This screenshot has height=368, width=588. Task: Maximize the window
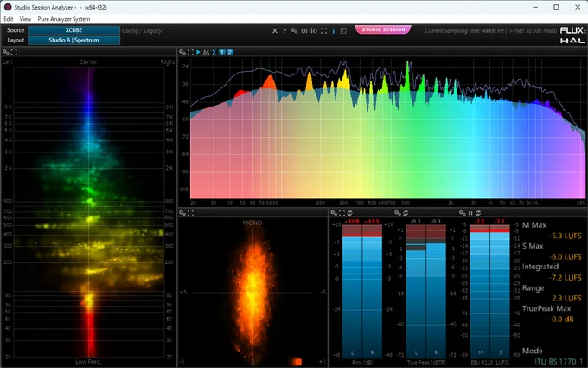557,7
